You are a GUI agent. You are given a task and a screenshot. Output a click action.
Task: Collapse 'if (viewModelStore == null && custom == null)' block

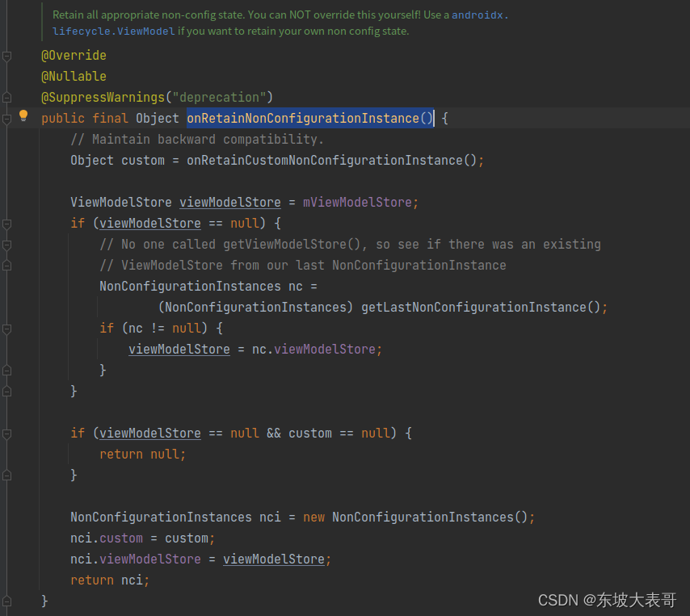[x=6, y=434]
